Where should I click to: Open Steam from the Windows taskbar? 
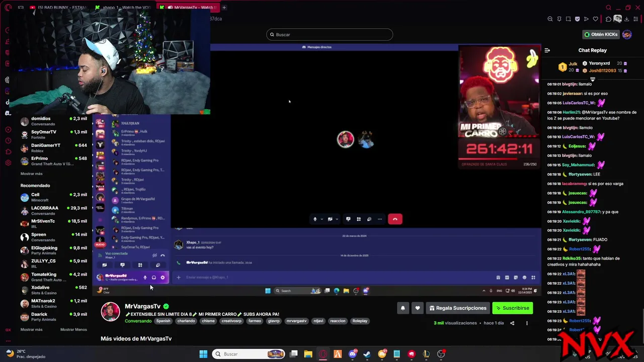[x=367, y=354]
